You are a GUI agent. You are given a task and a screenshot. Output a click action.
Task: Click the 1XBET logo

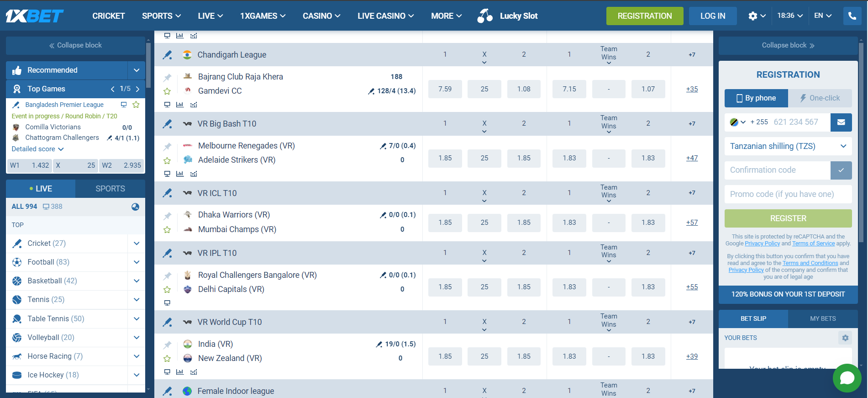pos(35,16)
